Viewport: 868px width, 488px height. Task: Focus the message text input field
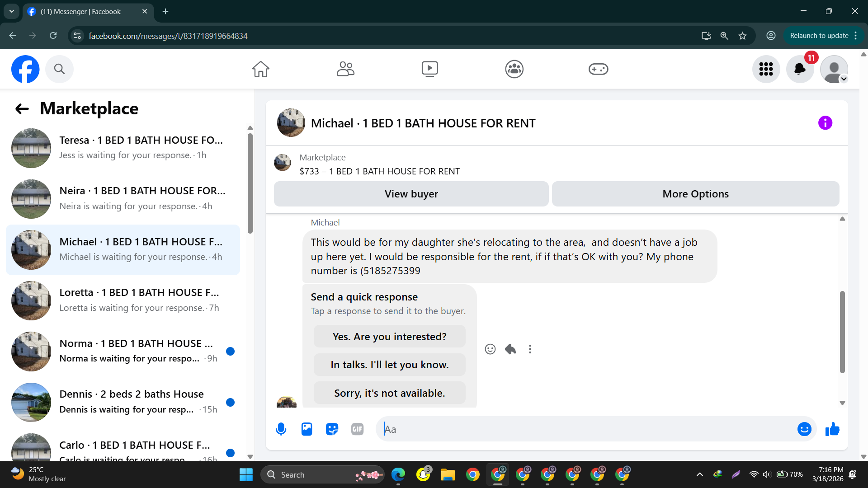588,429
